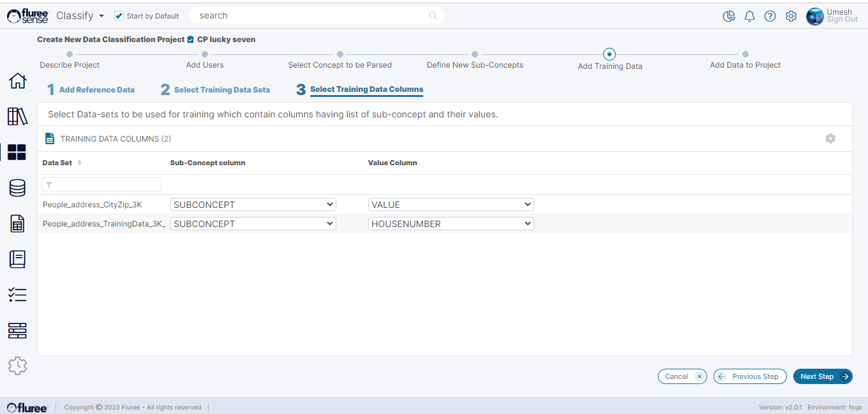This screenshot has height=414, width=868.
Task: Click the pie chart icon in header
Action: (728, 17)
